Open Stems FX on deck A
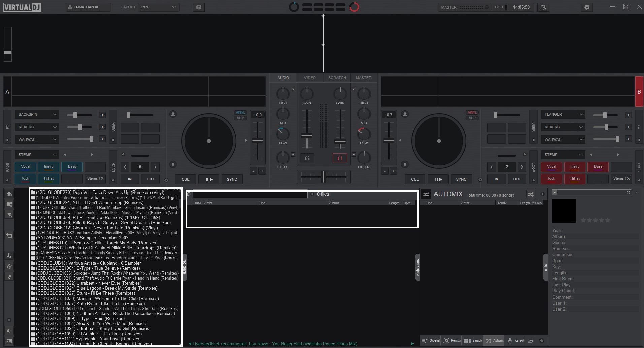644x348 pixels. [95, 179]
